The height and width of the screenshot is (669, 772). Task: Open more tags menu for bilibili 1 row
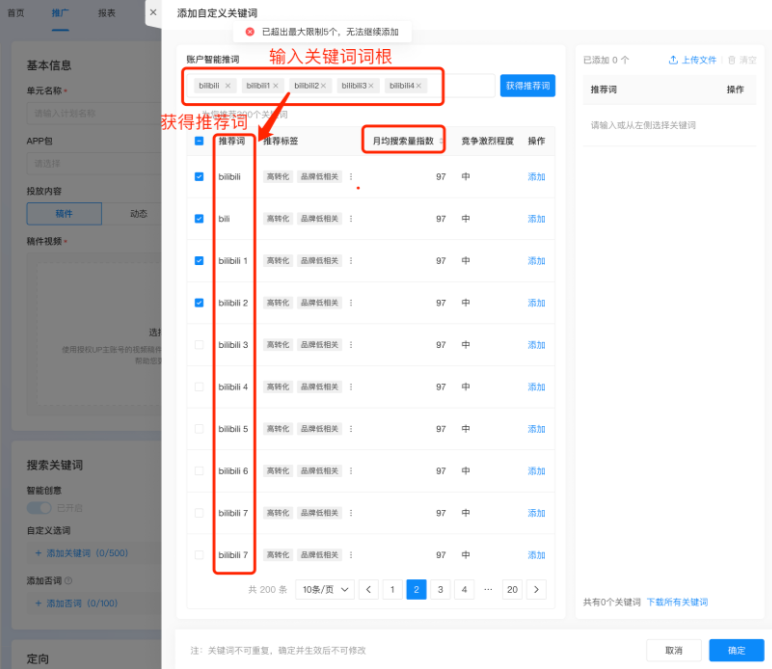tap(351, 260)
